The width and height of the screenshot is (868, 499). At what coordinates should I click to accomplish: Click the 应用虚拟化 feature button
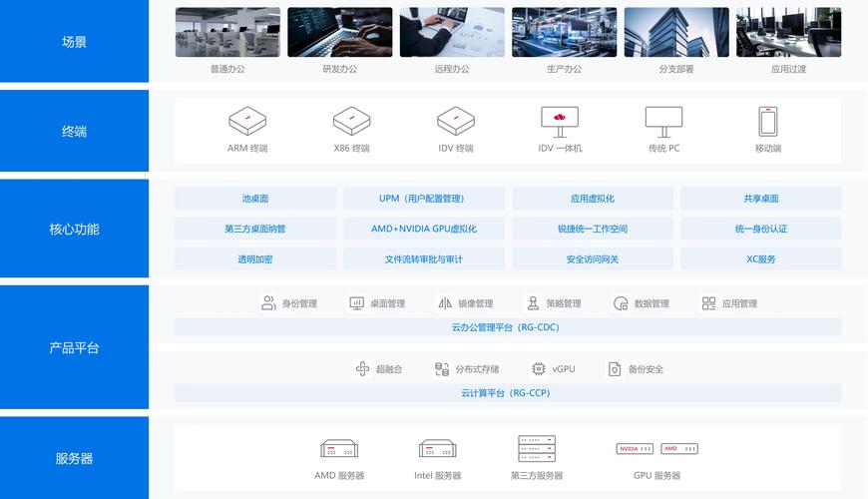pyautogui.click(x=593, y=199)
